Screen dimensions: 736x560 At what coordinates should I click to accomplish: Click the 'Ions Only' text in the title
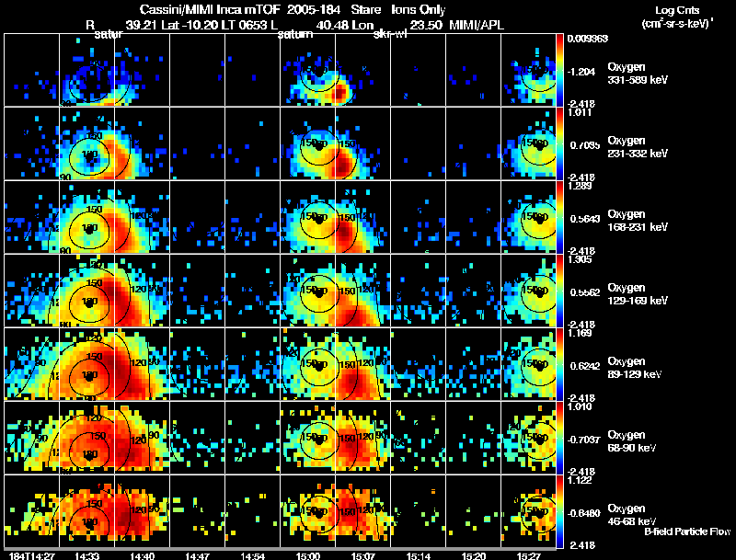click(x=419, y=9)
